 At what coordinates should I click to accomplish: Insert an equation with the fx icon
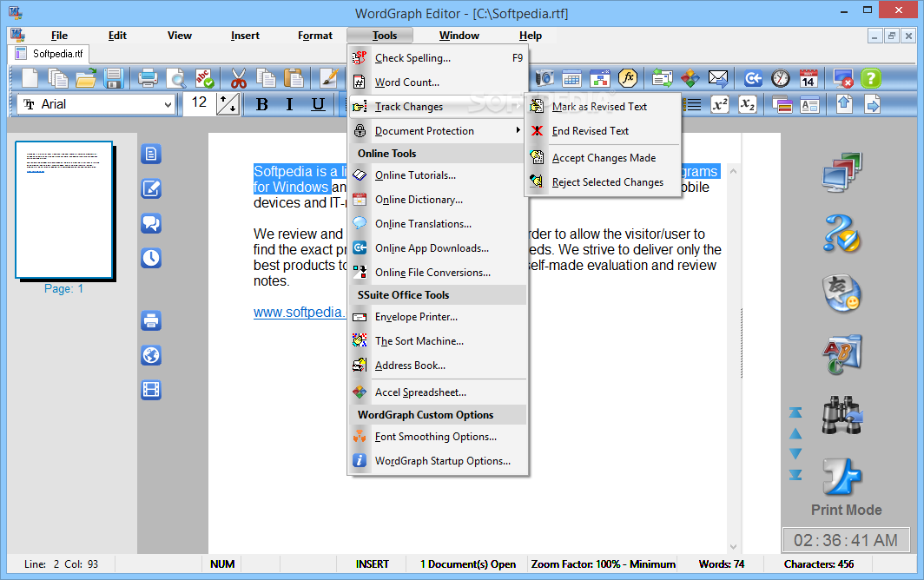point(628,78)
